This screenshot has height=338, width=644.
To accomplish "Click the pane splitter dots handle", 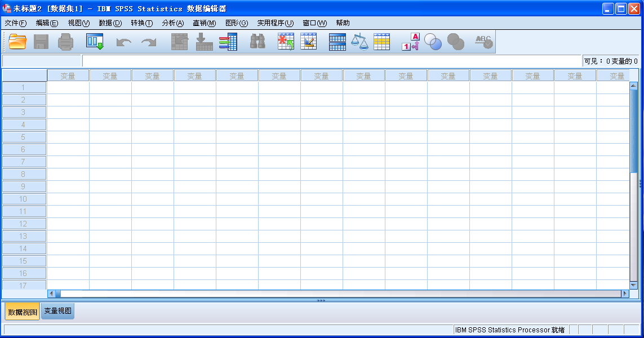I will [x=321, y=301].
